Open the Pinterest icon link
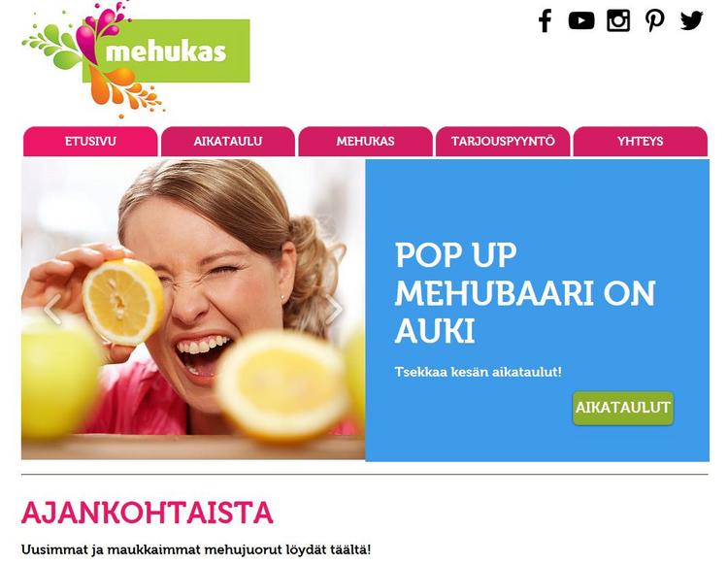 point(654,20)
